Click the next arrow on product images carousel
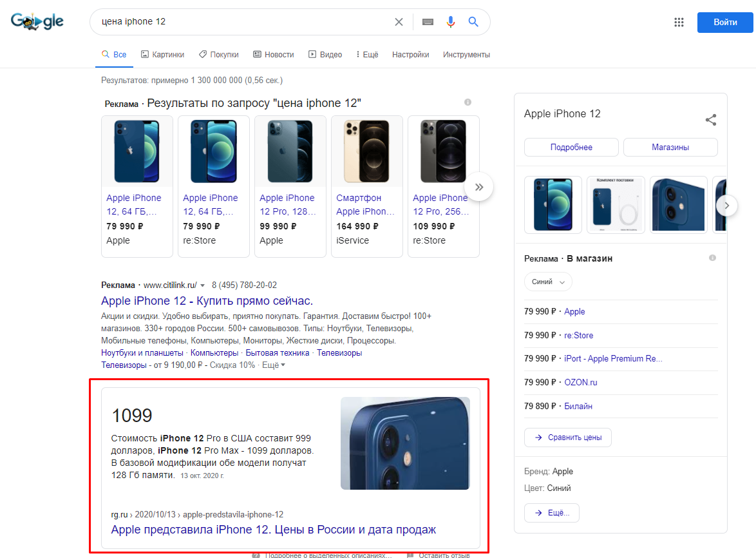Screen dimensions: 756x558 (726, 205)
